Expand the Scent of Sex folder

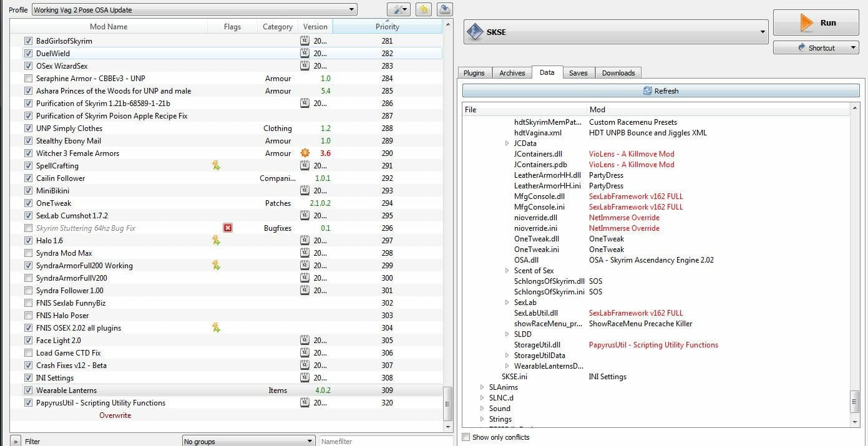(507, 271)
